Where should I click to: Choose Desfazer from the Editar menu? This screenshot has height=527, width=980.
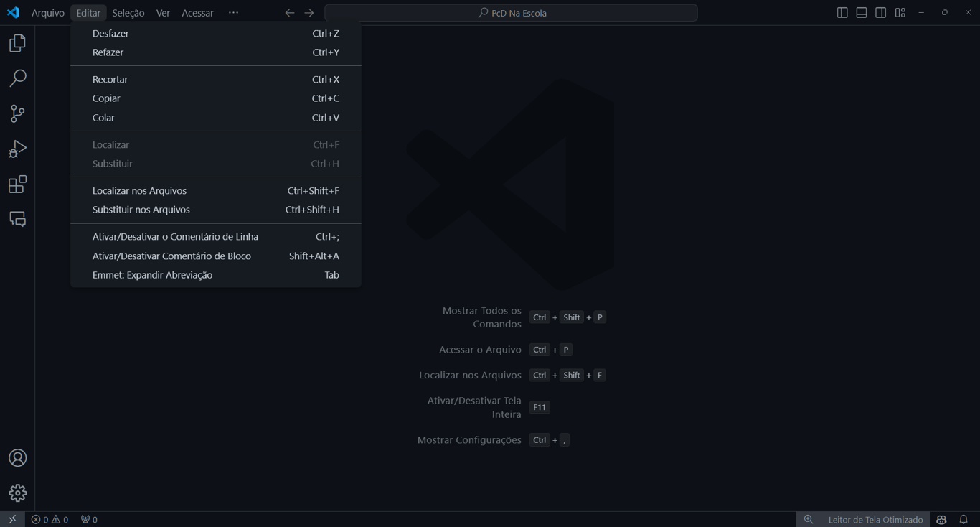[216, 33]
